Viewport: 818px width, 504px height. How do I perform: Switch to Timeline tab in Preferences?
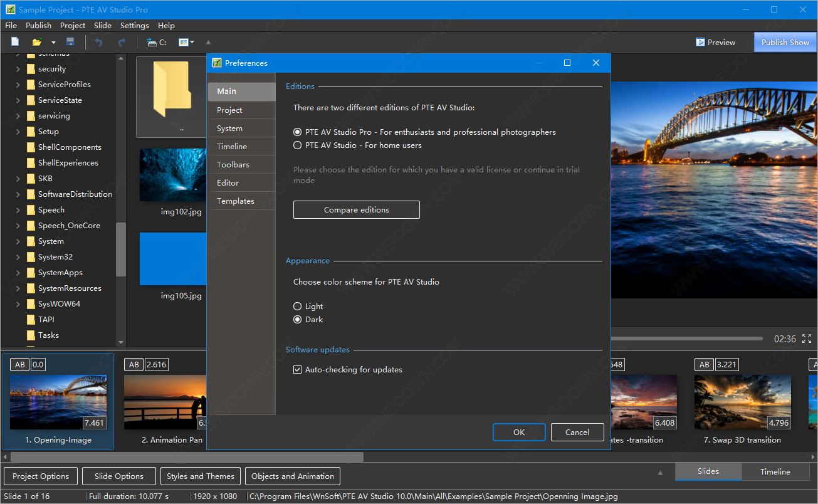[x=241, y=147]
